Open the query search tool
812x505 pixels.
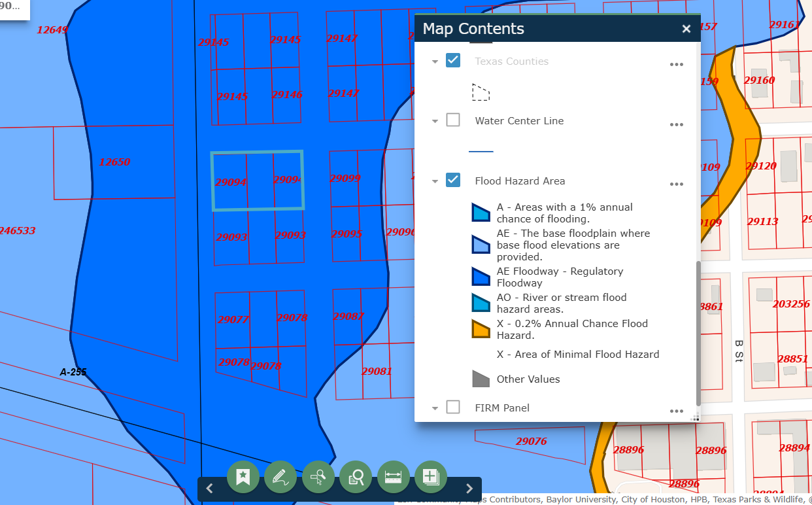(356, 477)
